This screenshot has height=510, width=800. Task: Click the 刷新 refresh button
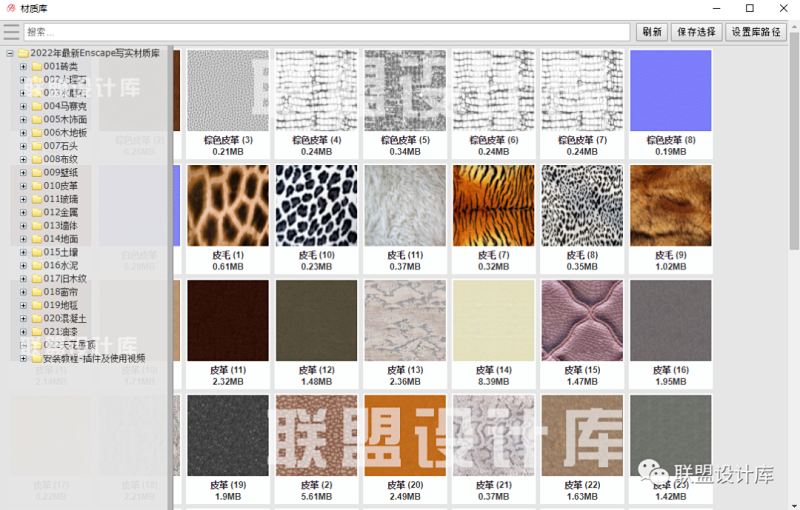[651, 32]
